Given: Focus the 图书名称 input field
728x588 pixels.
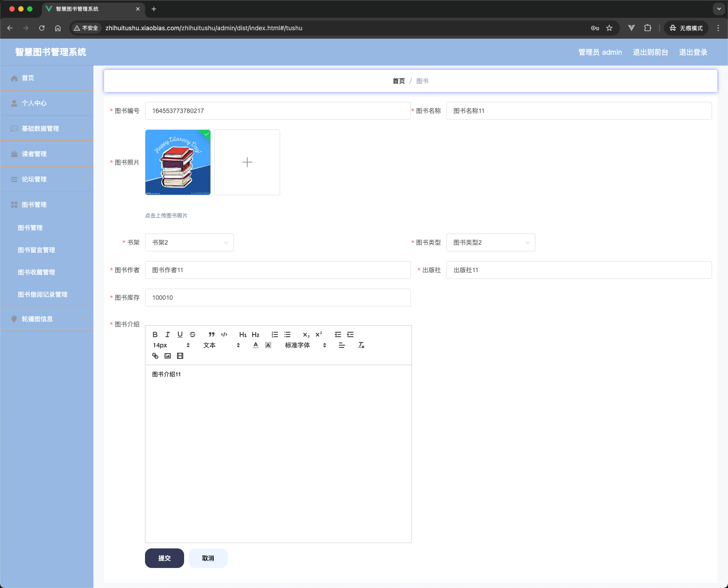Looking at the screenshot, I should (579, 111).
